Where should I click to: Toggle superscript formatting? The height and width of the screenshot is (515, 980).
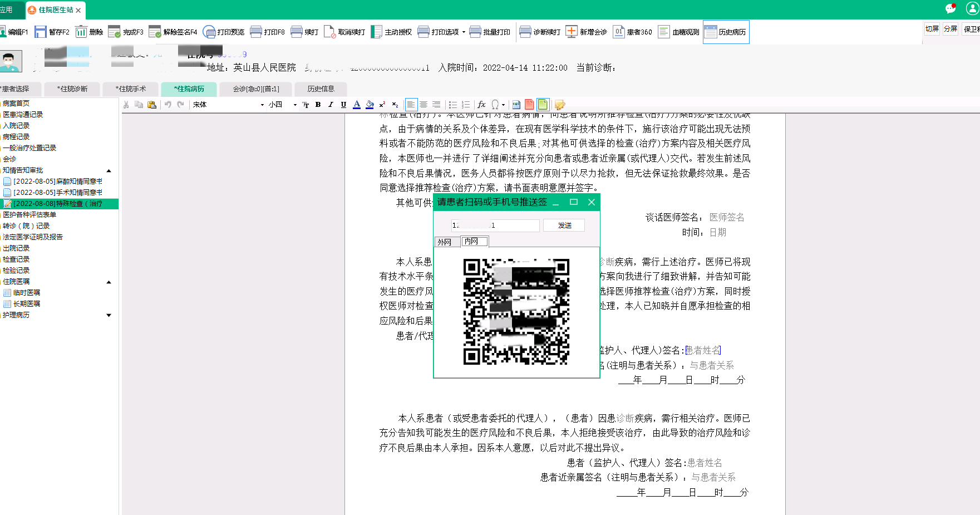[x=382, y=105]
